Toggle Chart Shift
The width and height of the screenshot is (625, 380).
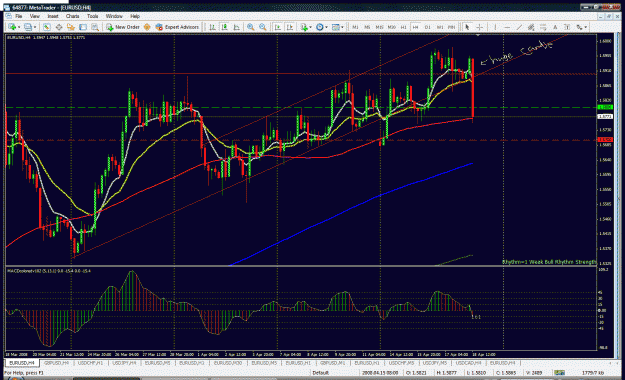(290, 27)
